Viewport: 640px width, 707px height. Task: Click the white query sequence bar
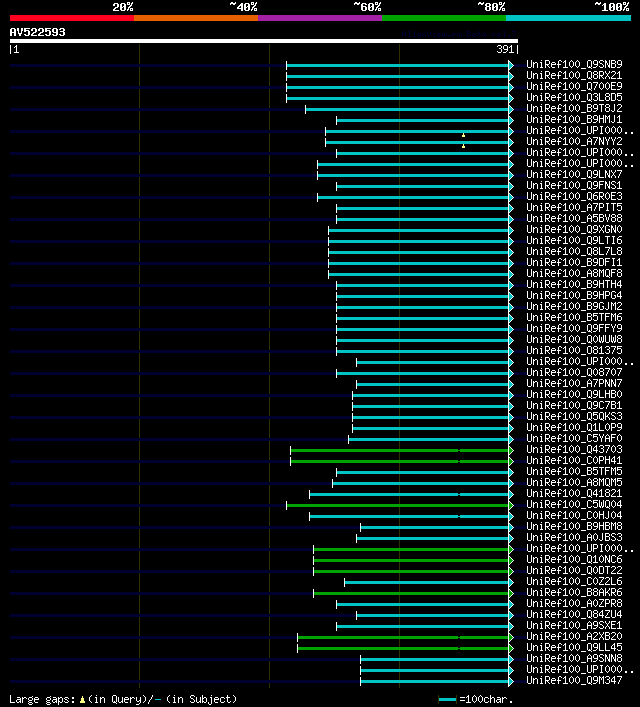(264, 41)
